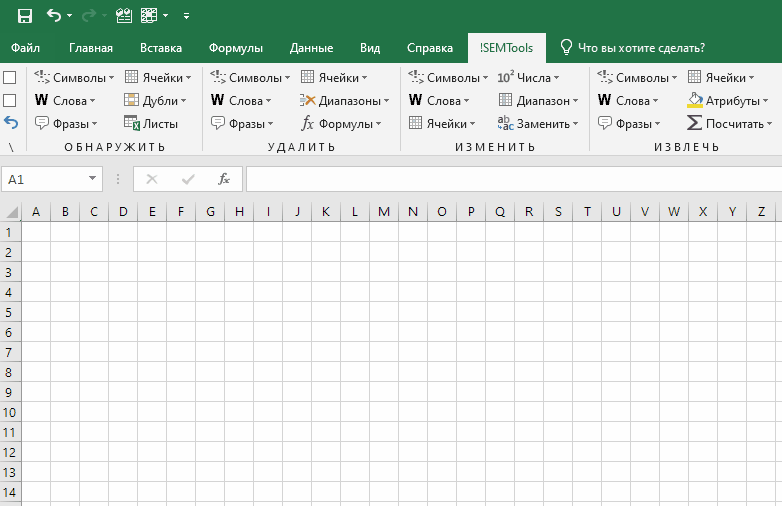This screenshot has width=782, height=506.
Task: Save the workbook with the floppy icon
Action: [x=24, y=16]
